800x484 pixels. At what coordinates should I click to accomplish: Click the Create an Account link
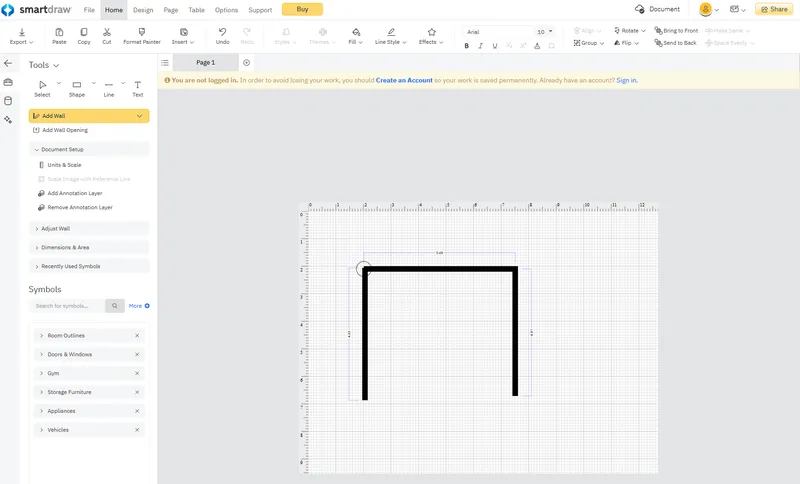click(x=404, y=80)
